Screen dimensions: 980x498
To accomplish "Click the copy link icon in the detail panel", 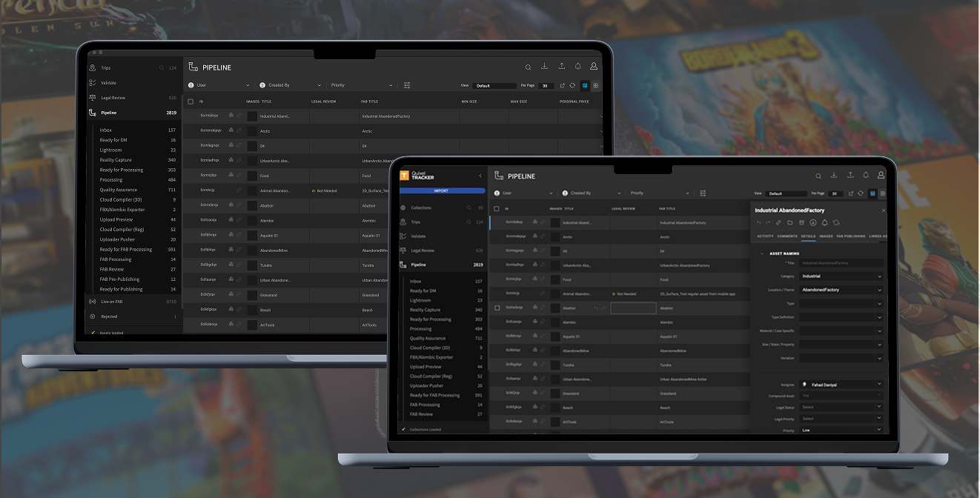I will pos(779,222).
